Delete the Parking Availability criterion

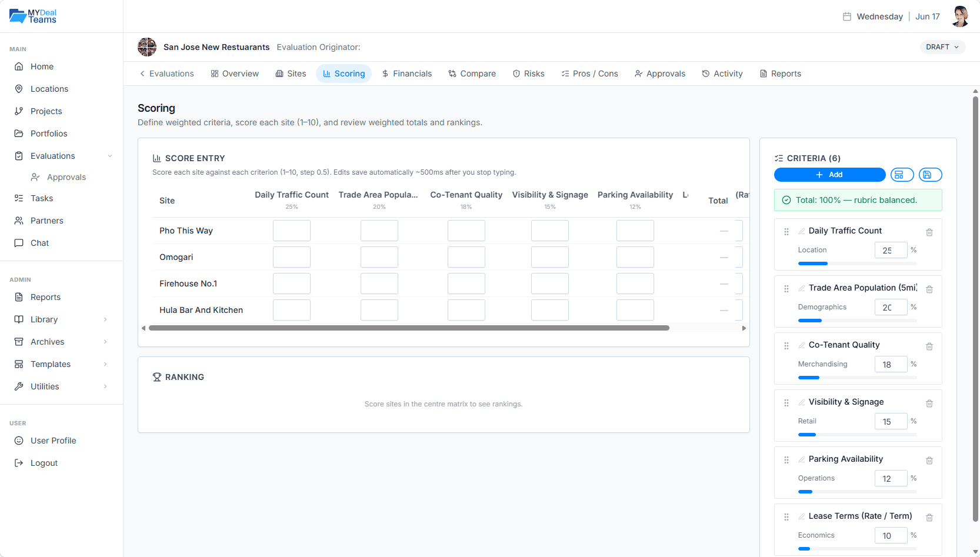(929, 461)
